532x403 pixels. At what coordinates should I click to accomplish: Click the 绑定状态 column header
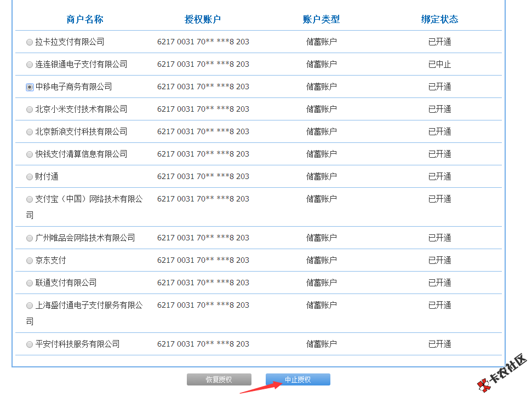439,19
